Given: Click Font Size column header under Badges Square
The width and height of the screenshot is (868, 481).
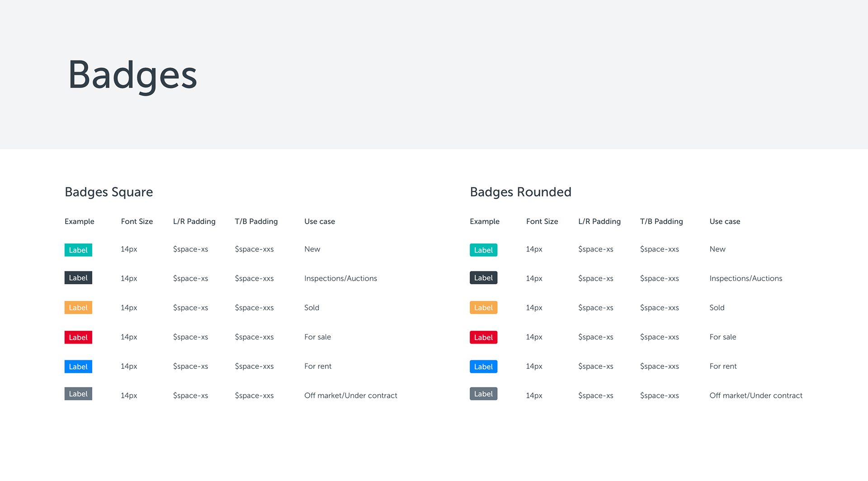Looking at the screenshot, I should pos(137,222).
